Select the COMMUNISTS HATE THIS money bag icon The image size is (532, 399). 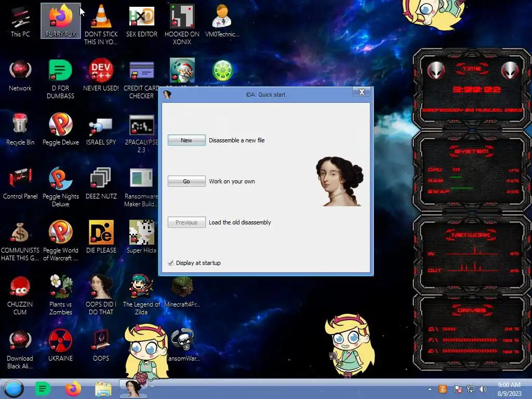coord(20,241)
